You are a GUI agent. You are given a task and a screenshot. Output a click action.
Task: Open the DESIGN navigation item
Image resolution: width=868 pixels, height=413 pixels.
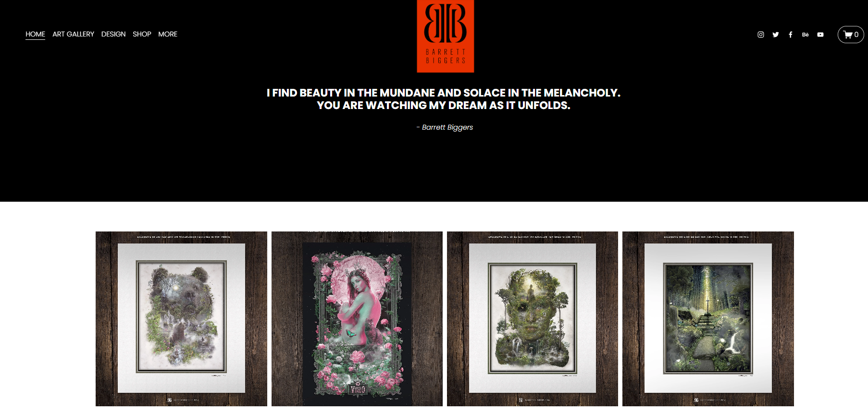113,34
